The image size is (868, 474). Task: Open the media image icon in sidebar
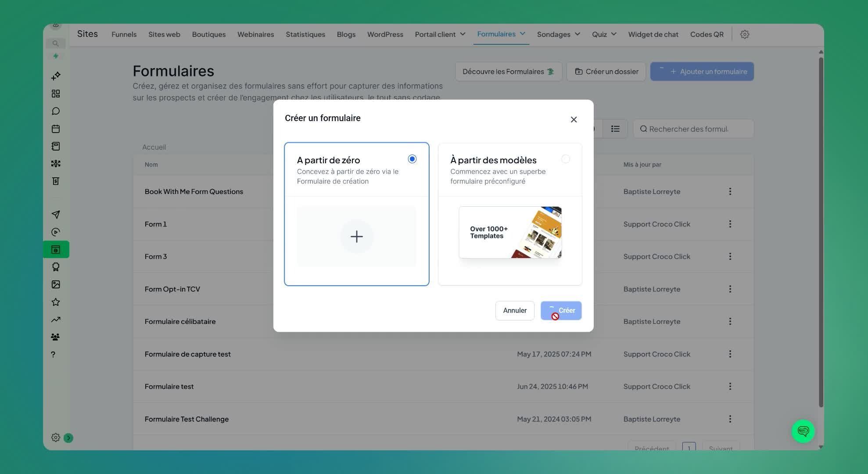56,284
